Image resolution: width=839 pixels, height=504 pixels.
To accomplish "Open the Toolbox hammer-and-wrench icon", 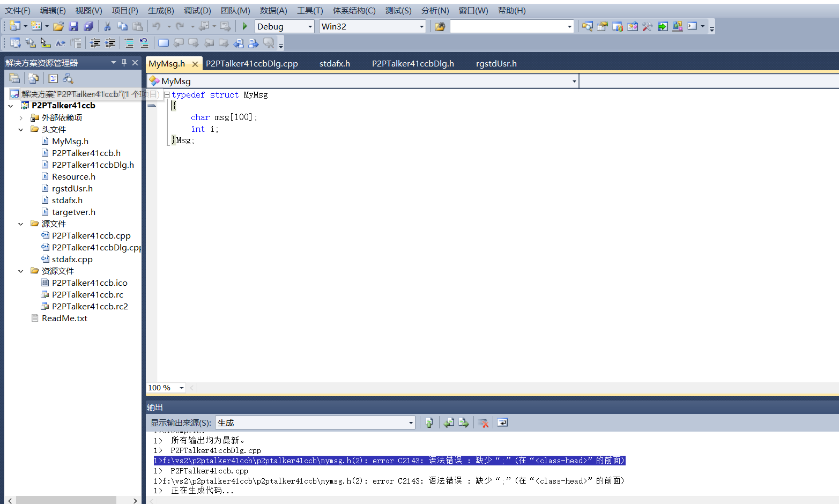I will tap(648, 26).
